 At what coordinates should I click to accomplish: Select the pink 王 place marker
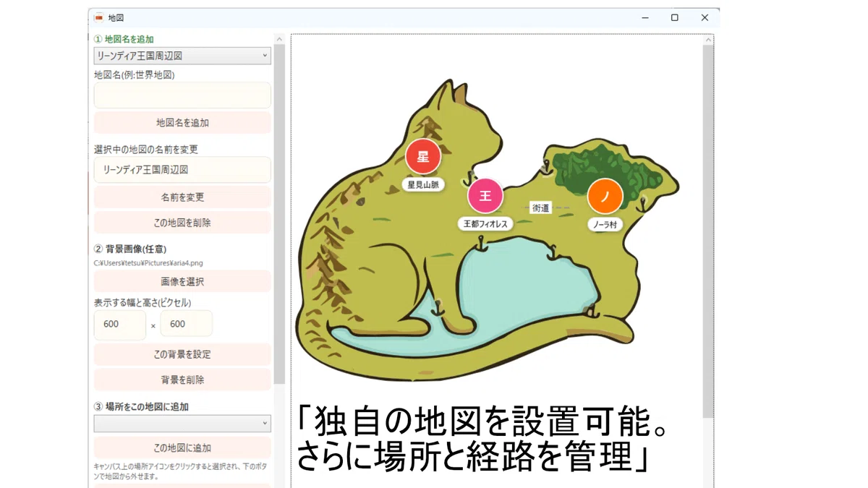pos(485,197)
